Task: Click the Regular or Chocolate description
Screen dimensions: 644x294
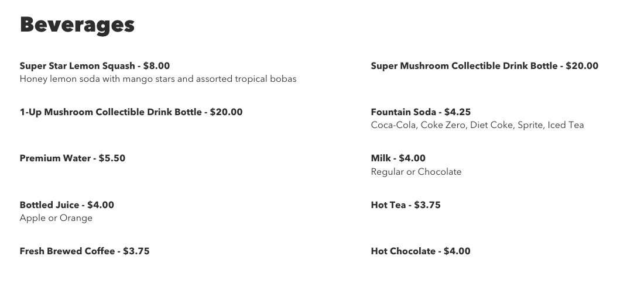Action: pyautogui.click(x=416, y=172)
